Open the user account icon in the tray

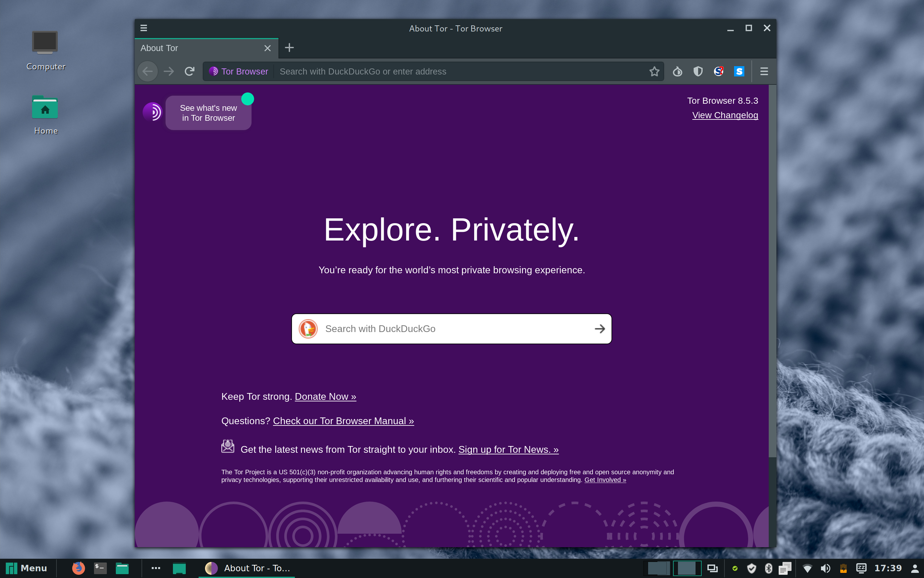[x=915, y=568]
